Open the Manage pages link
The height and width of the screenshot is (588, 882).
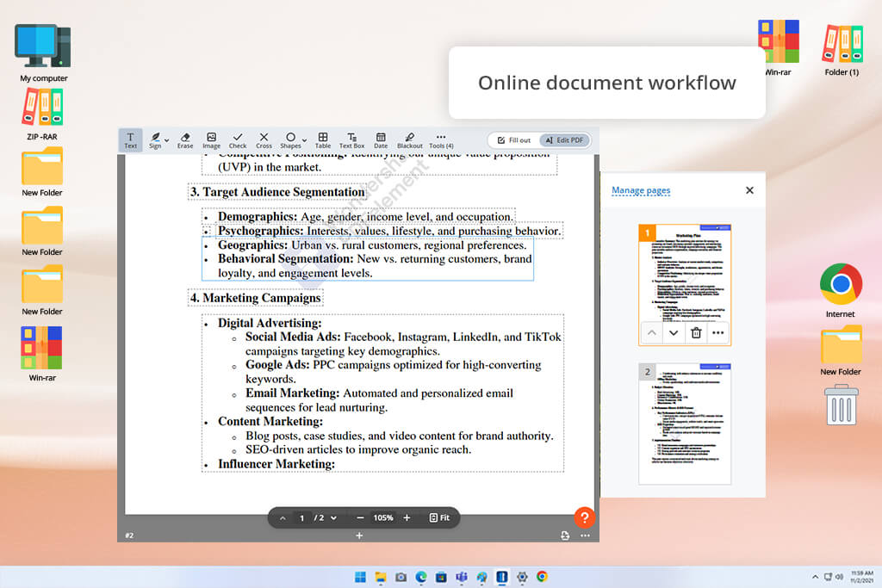point(641,190)
